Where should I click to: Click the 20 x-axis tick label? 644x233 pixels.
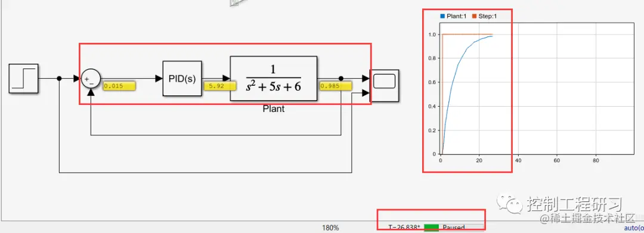click(x=479, y=160)
